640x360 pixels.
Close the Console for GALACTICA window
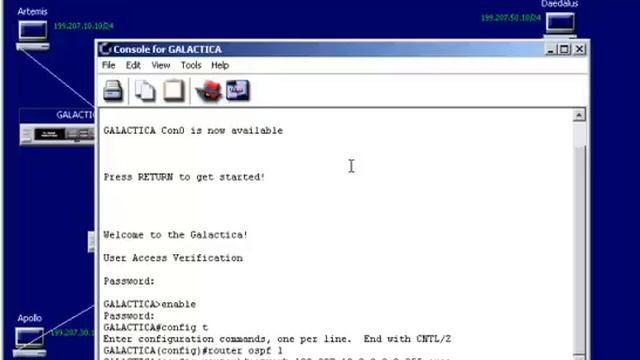click(579, 49)
